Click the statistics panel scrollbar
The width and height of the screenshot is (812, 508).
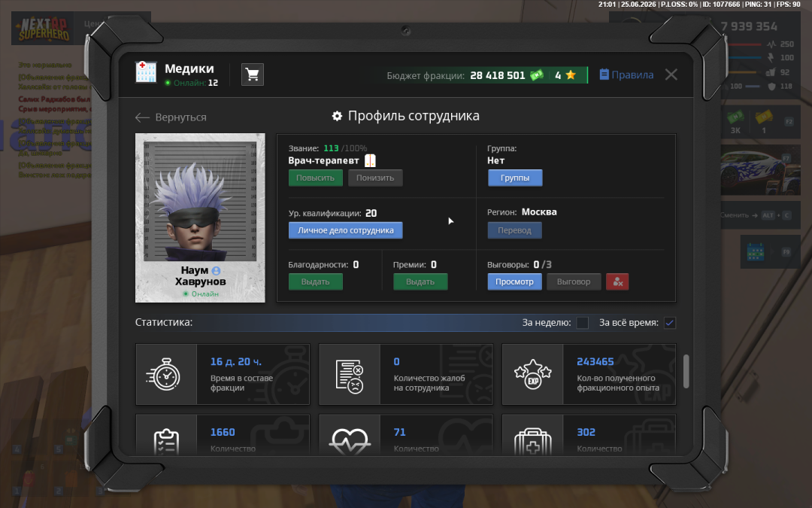pyautogui.click(x=686, y=371)
